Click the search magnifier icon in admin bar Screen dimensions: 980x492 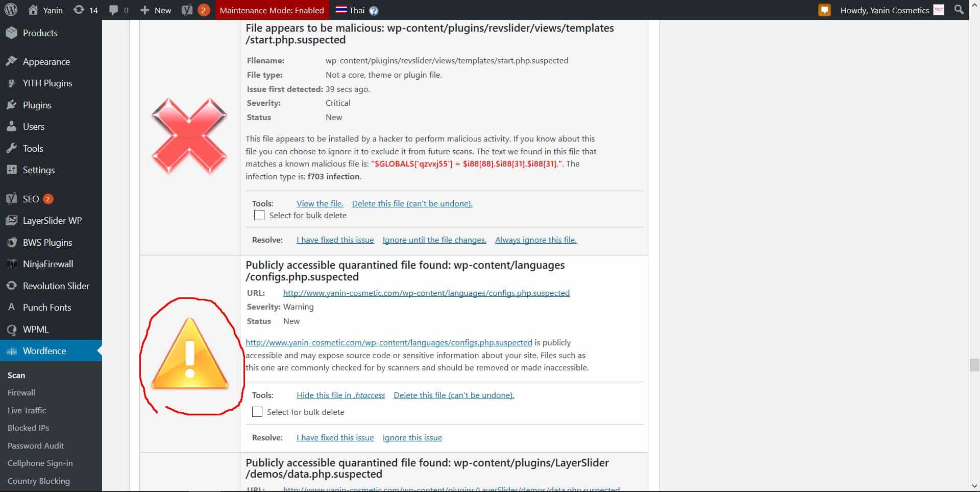pos(959,10)
